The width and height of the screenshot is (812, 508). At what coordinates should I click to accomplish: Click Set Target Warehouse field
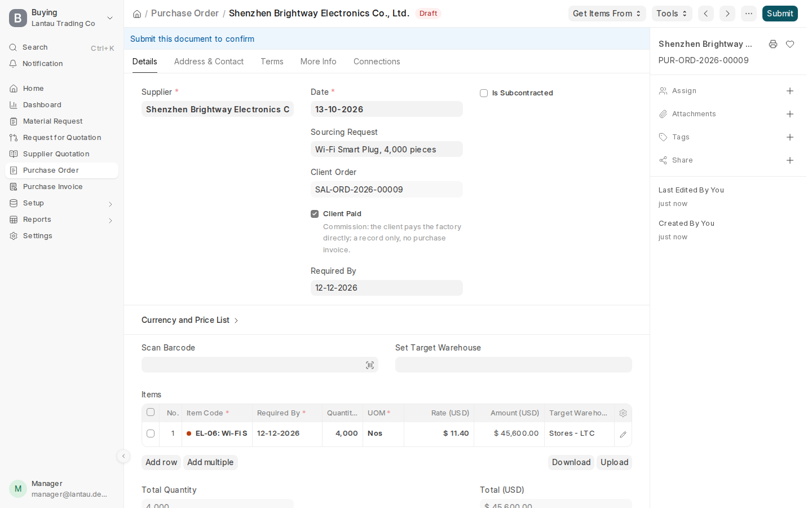(x=514, y=365)
